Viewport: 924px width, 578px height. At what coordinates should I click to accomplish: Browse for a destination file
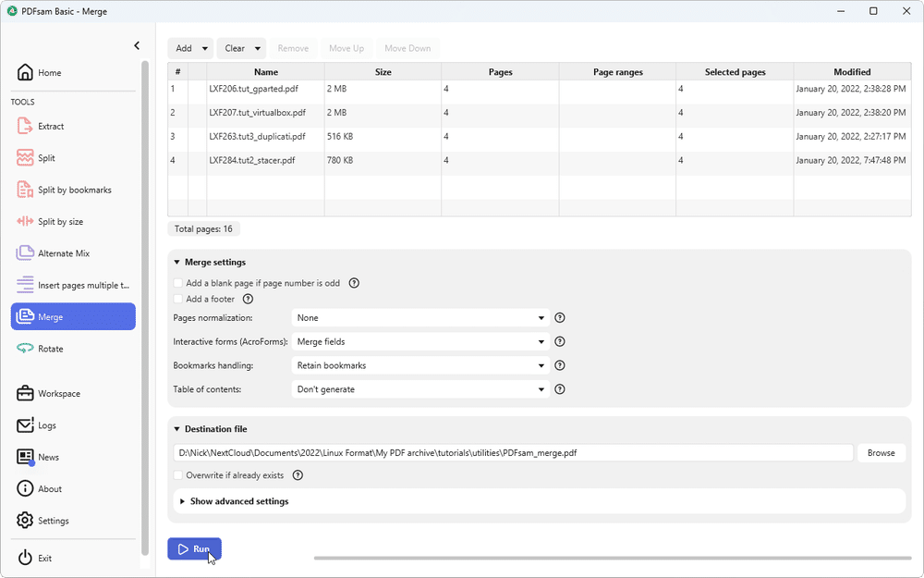[881, 452]
